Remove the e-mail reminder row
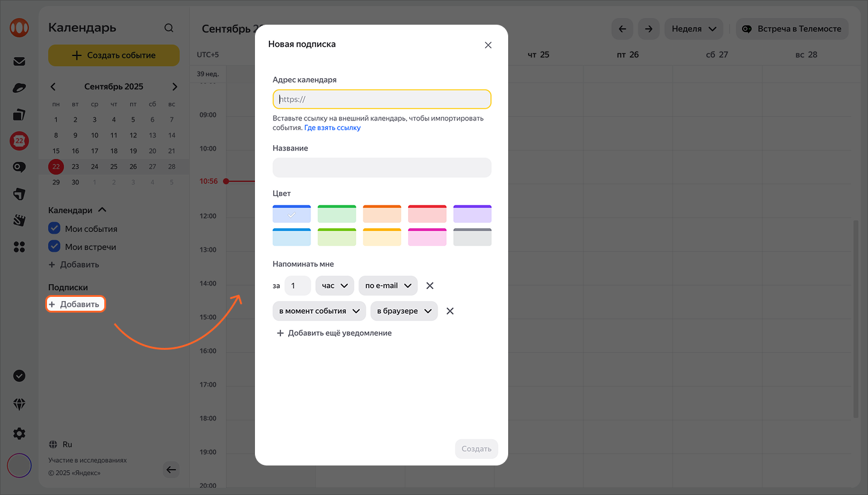 (x=430, y=285)
